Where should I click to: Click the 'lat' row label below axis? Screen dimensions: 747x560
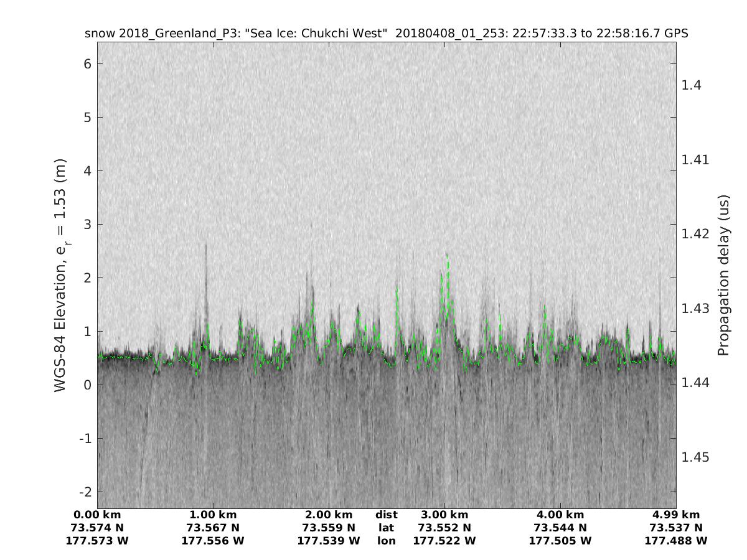click(386, 528)
